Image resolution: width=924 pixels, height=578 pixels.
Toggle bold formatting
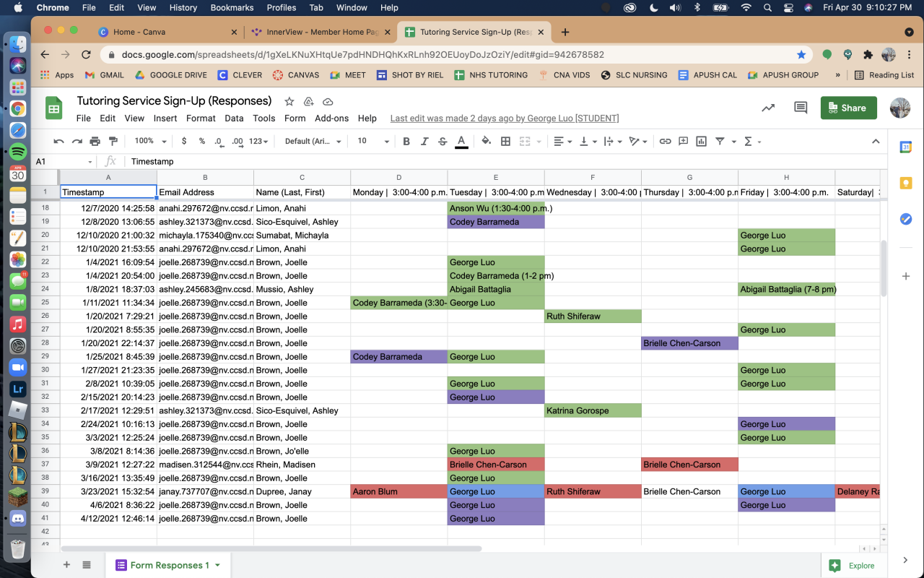[x=406, y=141]
